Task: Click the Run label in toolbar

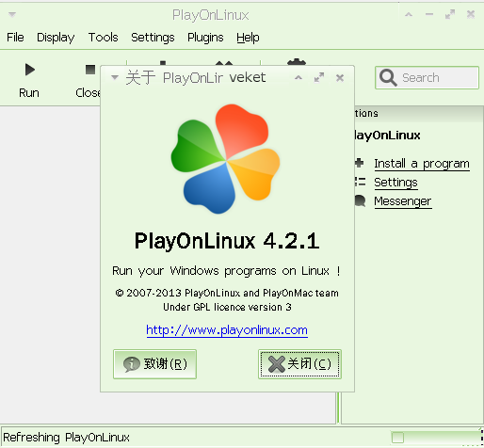Action: tap(29, 93)
